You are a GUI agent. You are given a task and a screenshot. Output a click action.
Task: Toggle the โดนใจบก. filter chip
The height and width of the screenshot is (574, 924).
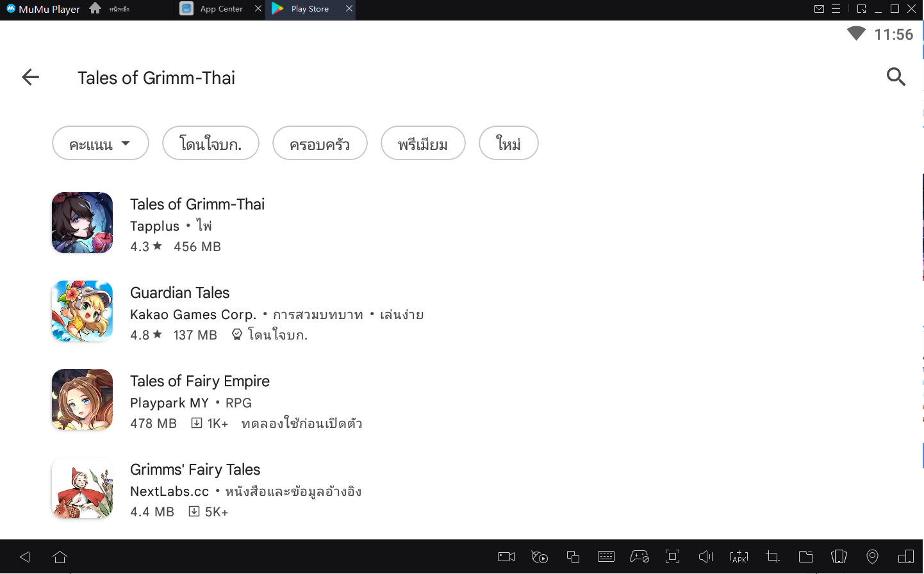(x=211, y=143)
